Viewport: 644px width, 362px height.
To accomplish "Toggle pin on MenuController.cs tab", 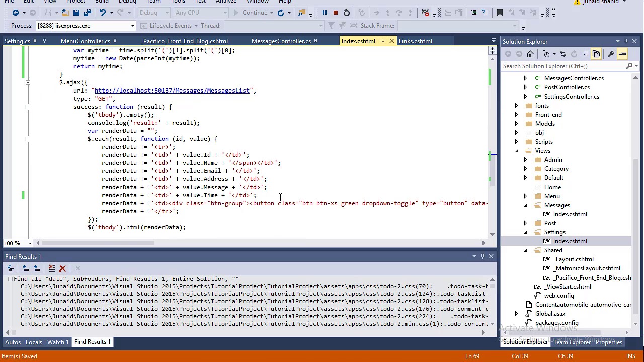I will point(115,41).
